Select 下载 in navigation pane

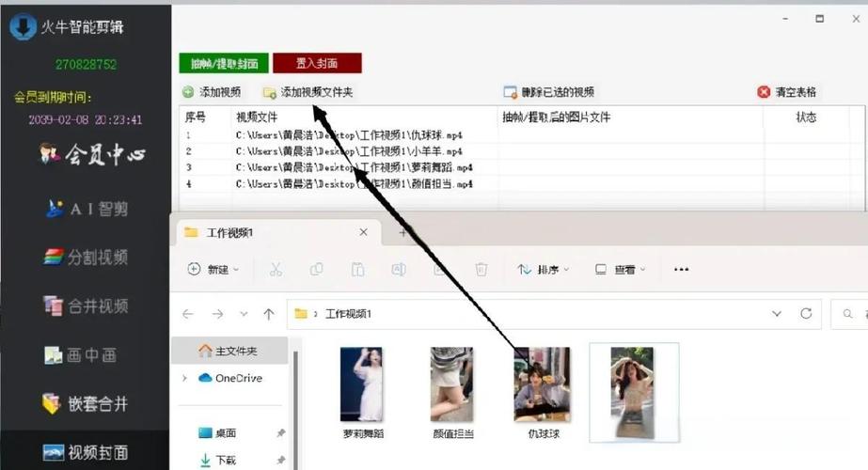click(x=217, y=460)
